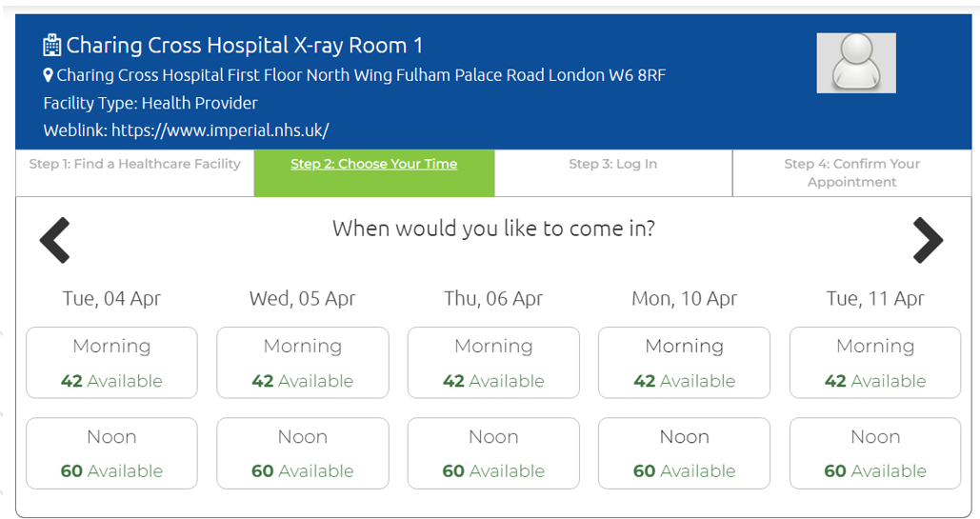Book Morning slot on Mon, 10 Apr

point(685,363)
